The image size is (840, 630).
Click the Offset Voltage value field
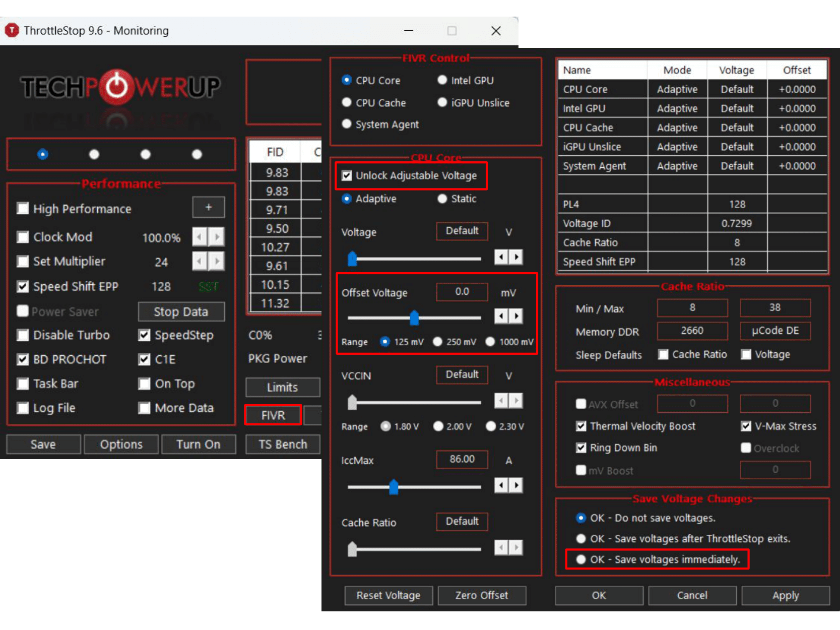[462, 292]
